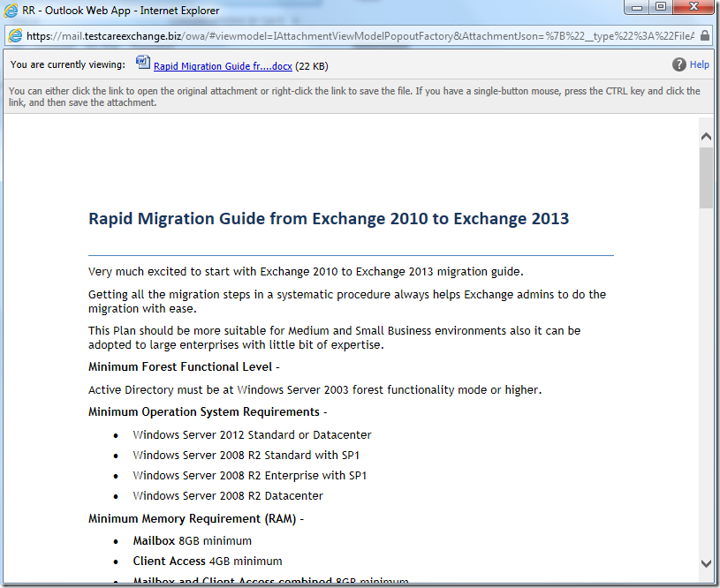Click the 'Windows Server 2008 R2 Enterprise with SP1' bullet
Image resolution: width=720 pixels, height=588 pixels.
coord(250,475)
